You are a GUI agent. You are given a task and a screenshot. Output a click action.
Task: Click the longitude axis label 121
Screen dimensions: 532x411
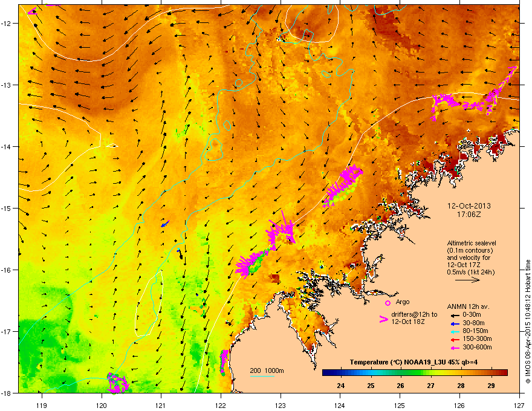[161, 405]
